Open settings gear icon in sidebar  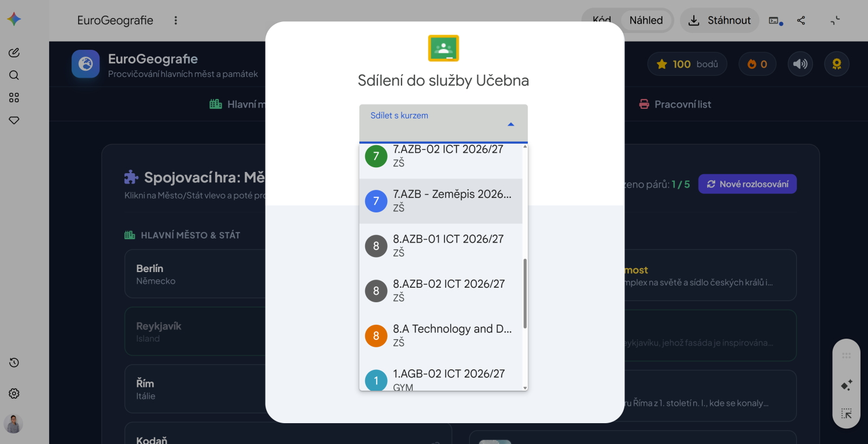[x=14, y=394]
